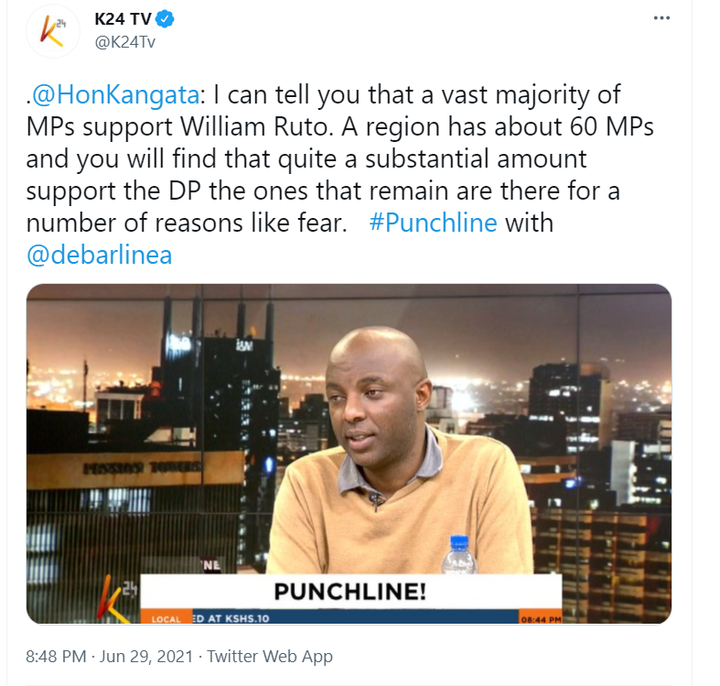This screenshot has width=720, height=686.
Task: Open the @HonKangata mention
Action: click(115, 95)
